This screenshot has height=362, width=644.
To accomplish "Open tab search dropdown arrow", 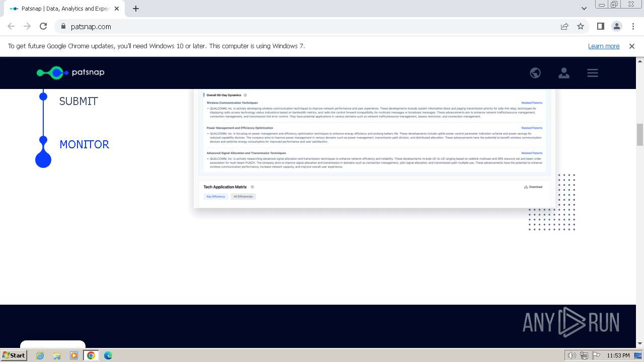I will (x=584, y=9).
